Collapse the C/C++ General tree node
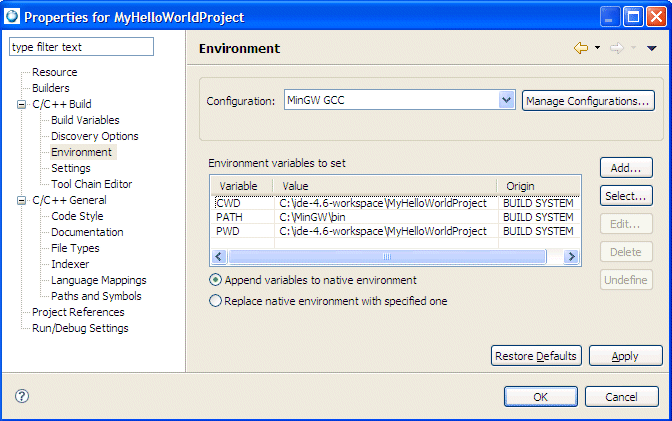The height and width of the screenshot is (421, 672). 22,200
